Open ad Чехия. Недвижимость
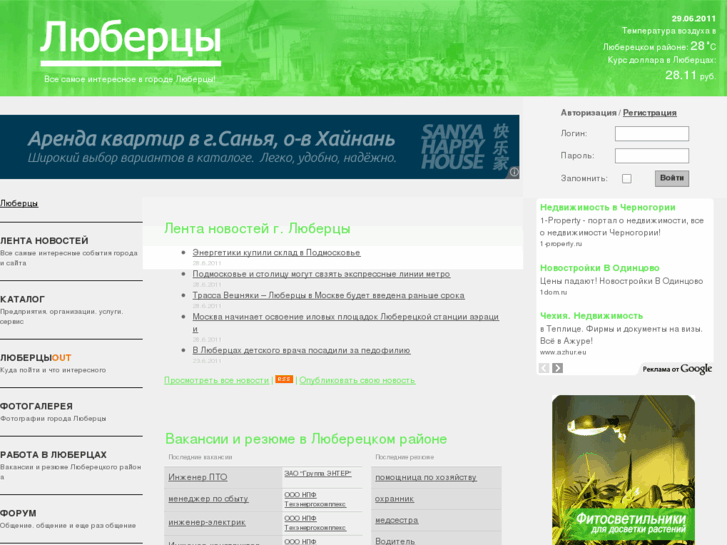727x545 pixels. [591, 315]
